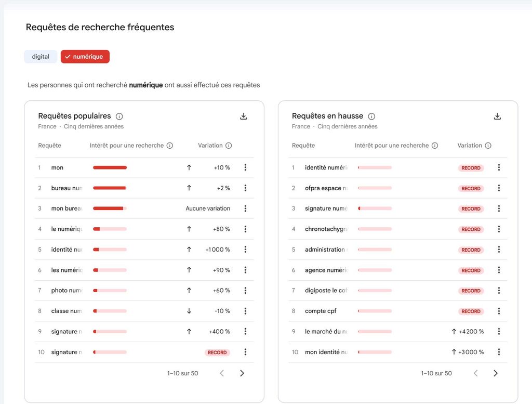Click the '-10 %' variation value
The width and height of the screenshot is (532, 404).
[x=222, y=311]
